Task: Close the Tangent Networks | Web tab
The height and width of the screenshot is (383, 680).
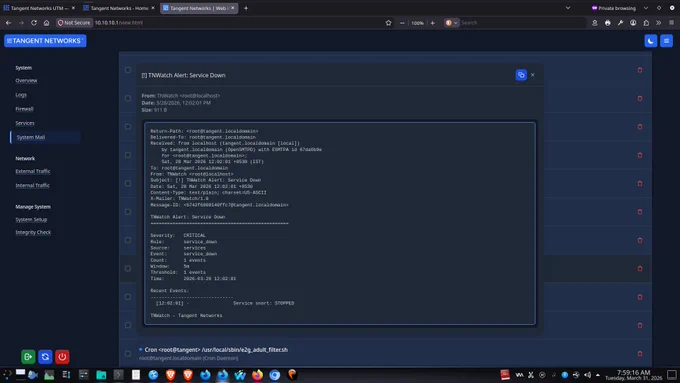Action: (x=232, y=8)
